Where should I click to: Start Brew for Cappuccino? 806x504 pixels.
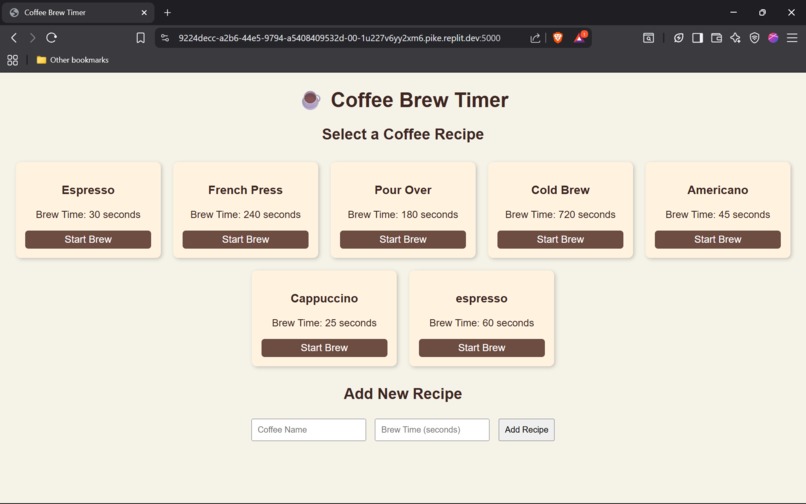324,348
